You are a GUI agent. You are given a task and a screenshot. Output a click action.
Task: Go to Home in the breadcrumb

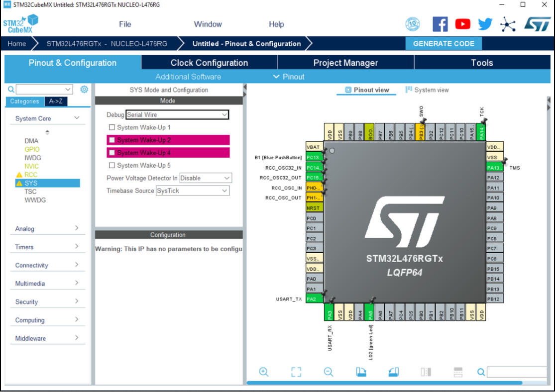coord(17,44)
